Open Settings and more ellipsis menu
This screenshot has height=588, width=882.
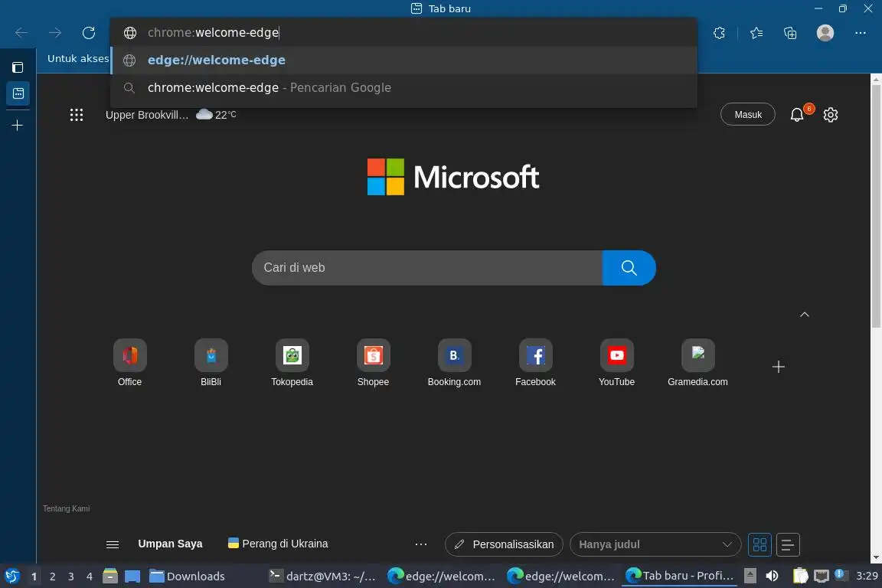click(860, 33)
